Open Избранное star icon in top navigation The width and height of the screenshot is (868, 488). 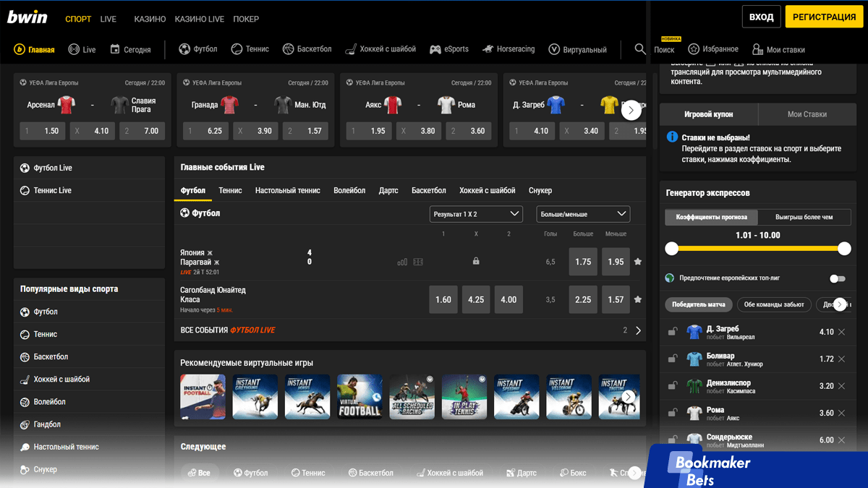click(x=694, y=49)
